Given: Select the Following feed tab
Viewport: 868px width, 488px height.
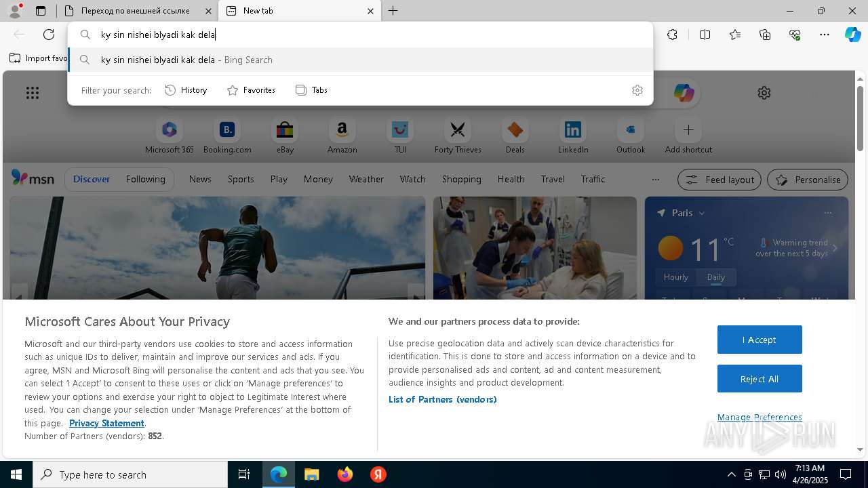Looking at the screenshot, I should [x=145, y=179].
